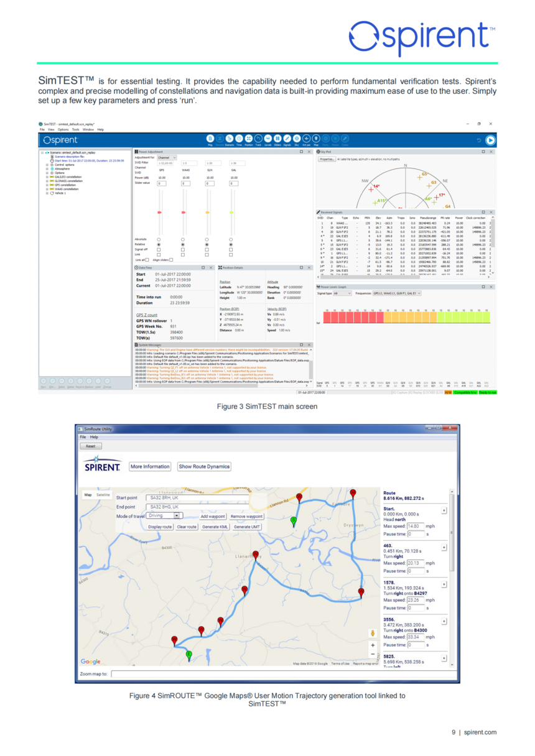This screenshot has width=535, height=756.
Task: Open the Window menu in SimTEST
Action: (x=88, y=129)
